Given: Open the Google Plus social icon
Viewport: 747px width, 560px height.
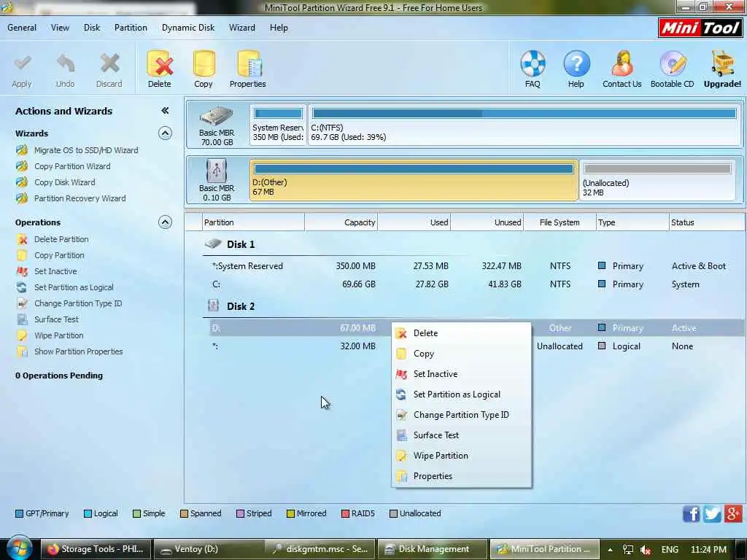Looking at the screenshot, I should 732,513.
